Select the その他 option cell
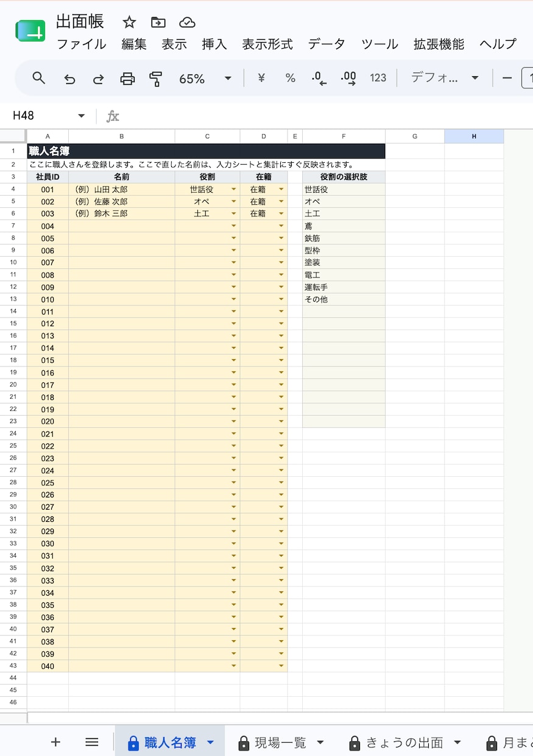The height and width of the screenshot is (756, 533). click(344, 299)
